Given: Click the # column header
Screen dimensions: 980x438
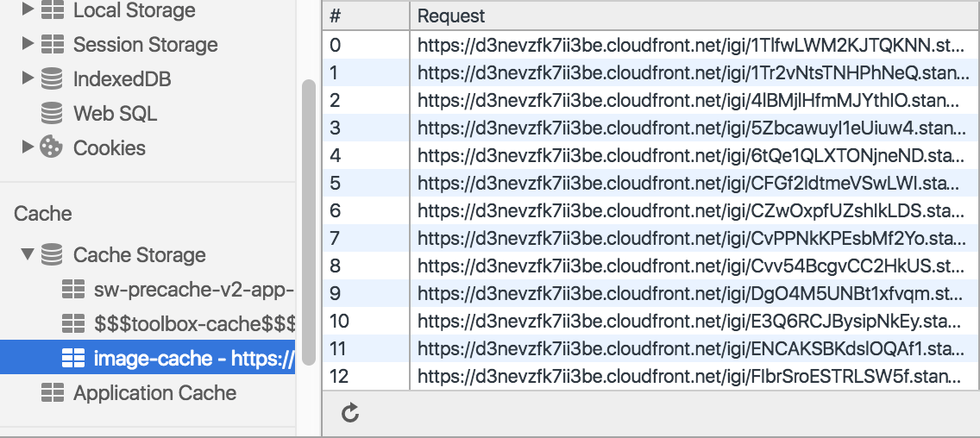Looking at the screenshot, I should coord(366,16).
